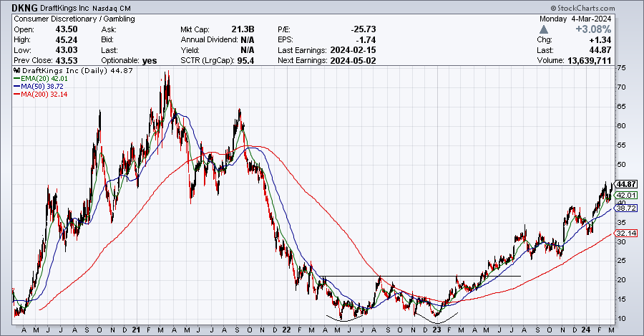The height and width of the screenshot is (336, 644).
Task: Select the P/E value -25.73
Action: (x=363, y=29)
